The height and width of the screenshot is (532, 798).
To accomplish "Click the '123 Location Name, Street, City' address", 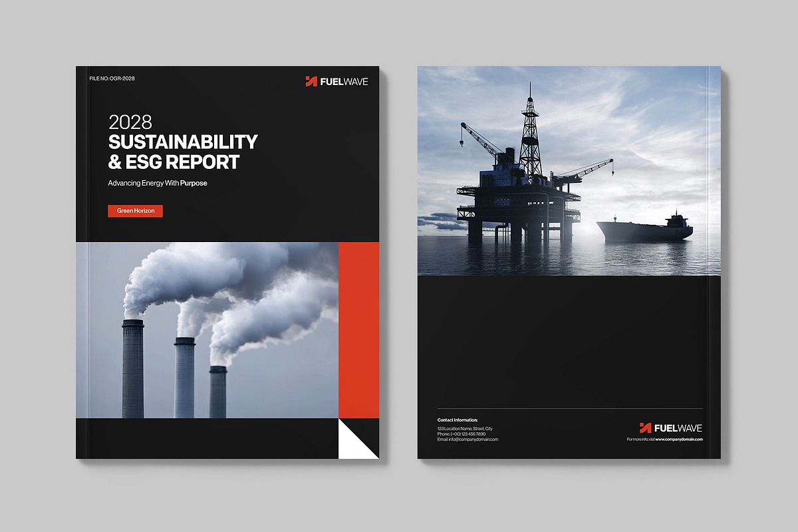I will [x=465, y=429].
